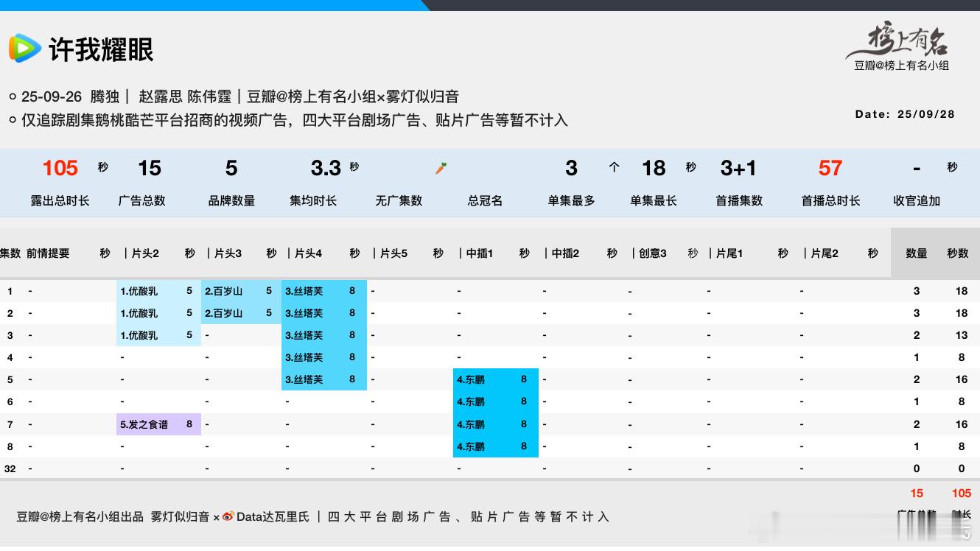980x551 pixels.
Task: Click the Tencent Video logo icon
Action: 24,49
